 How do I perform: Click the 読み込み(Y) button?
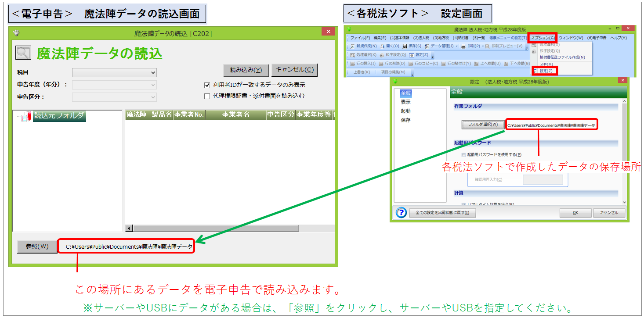point(246,70)
